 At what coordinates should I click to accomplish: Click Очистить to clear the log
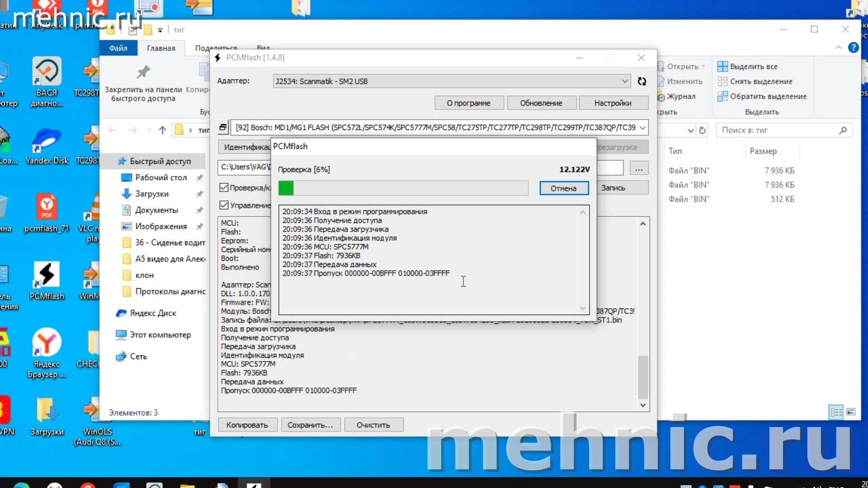(x=373, y=425)
